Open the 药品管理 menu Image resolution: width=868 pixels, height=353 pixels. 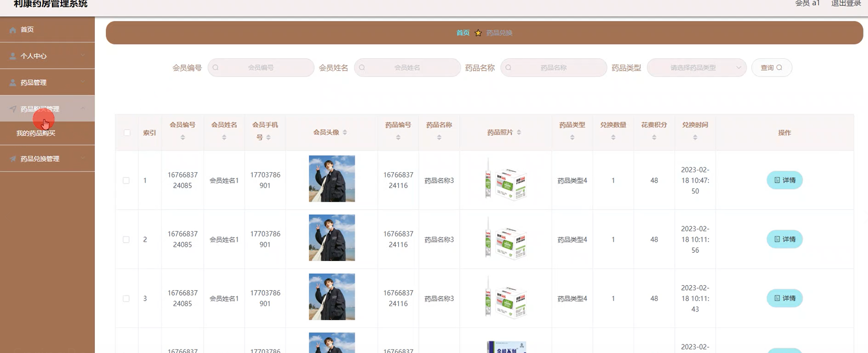[47, 82]
